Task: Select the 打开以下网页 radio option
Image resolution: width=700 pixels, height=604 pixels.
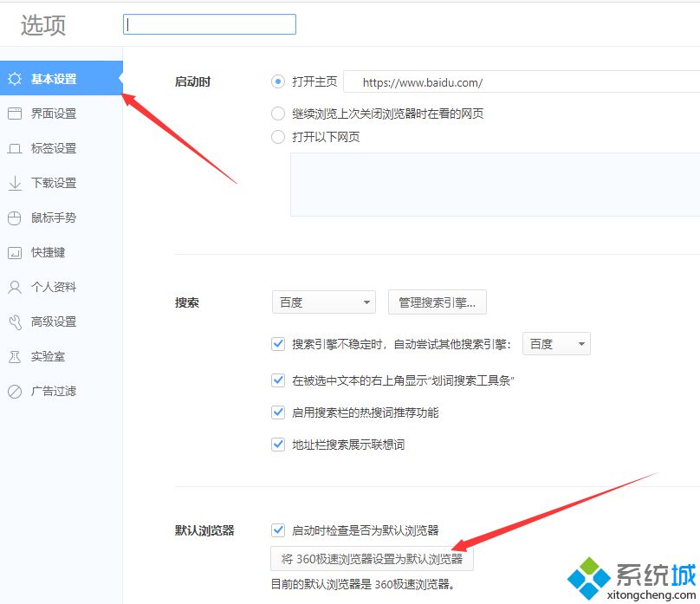Action: coord(278,137)
